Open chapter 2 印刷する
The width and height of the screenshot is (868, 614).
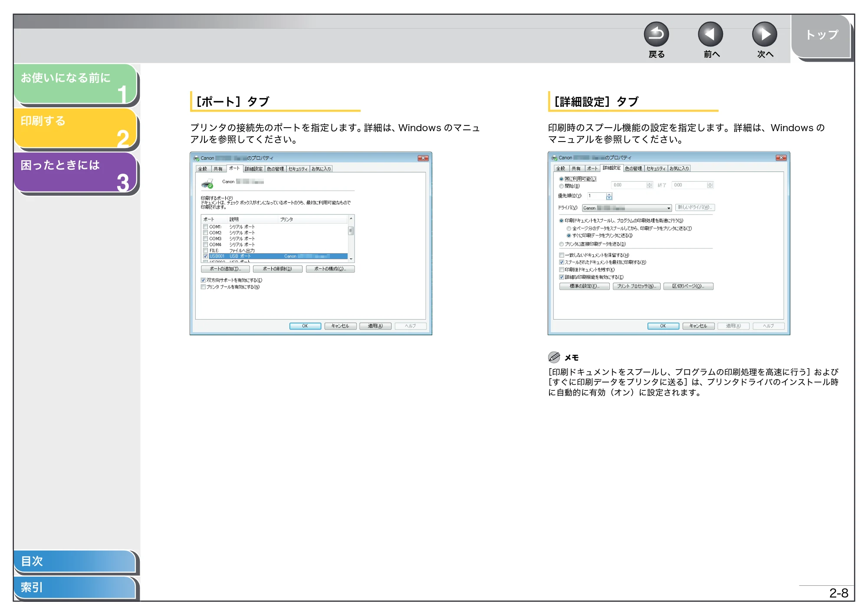coord(76,128)
